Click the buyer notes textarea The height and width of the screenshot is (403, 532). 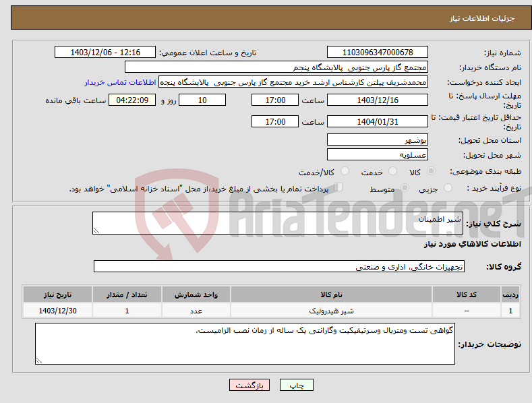pyautogui.click(x=245, y=344)
